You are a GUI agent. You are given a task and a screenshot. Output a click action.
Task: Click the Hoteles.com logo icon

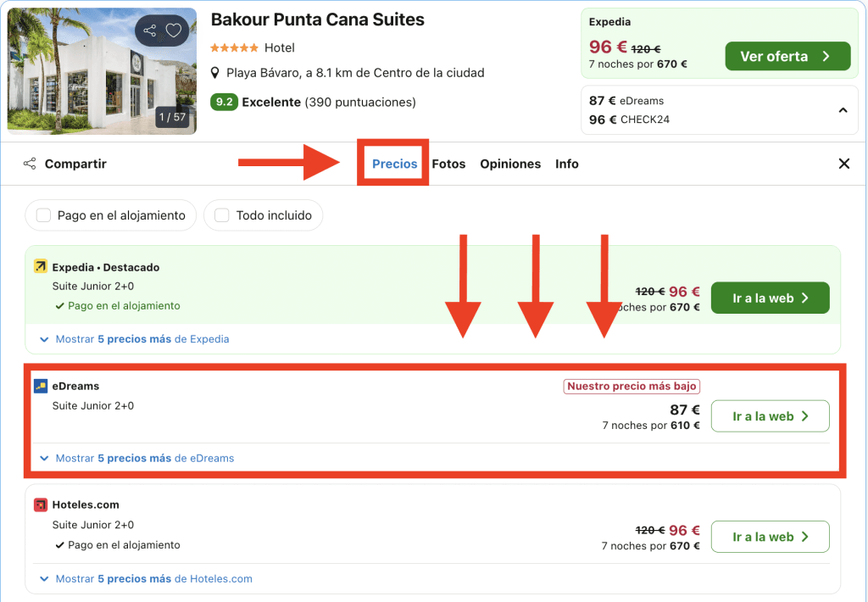coord(41,505)
